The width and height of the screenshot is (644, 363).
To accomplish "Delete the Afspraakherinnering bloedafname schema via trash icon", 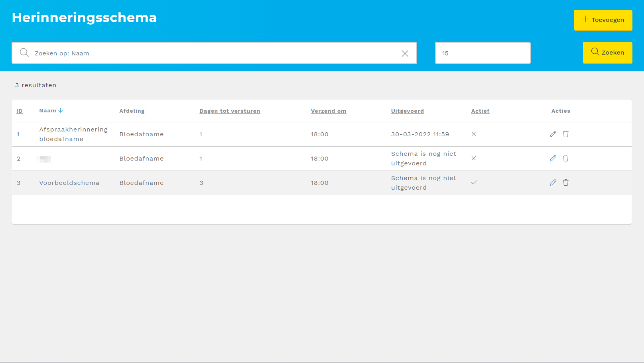I will 565,134.
